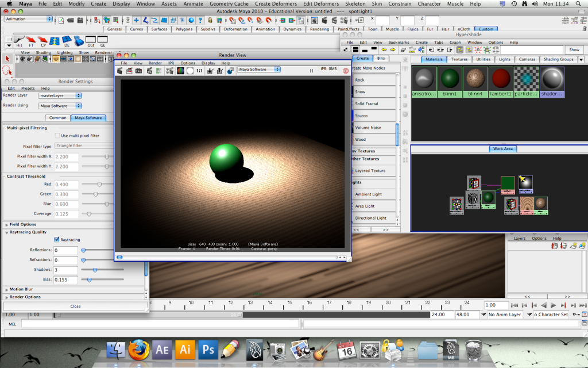Create a Directional Light node
This screenshot has width=588, height=368.
coord(370,218)
